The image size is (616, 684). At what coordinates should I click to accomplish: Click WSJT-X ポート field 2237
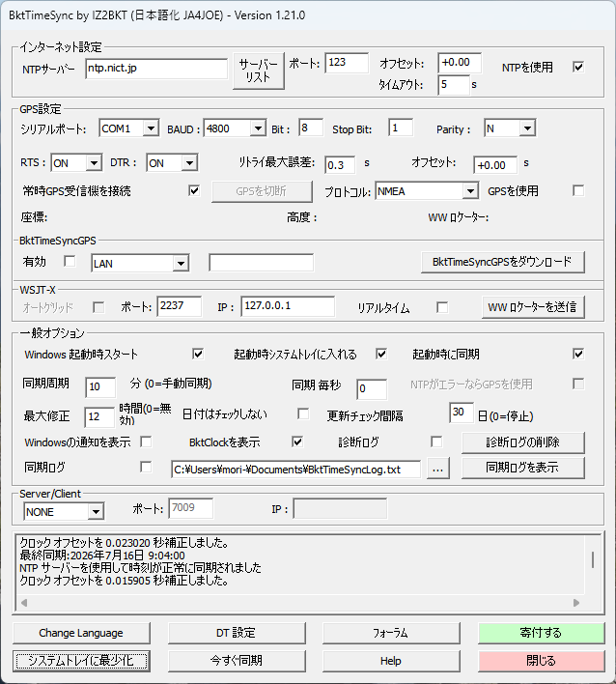tap(180, 306)
